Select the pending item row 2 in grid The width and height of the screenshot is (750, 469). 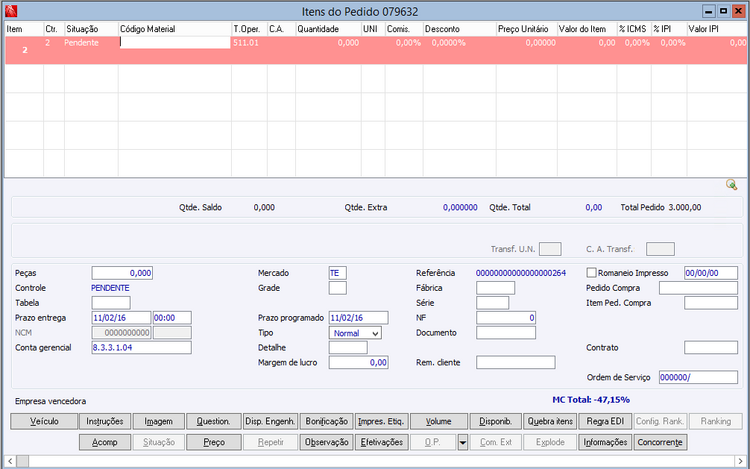click(375, 50)
